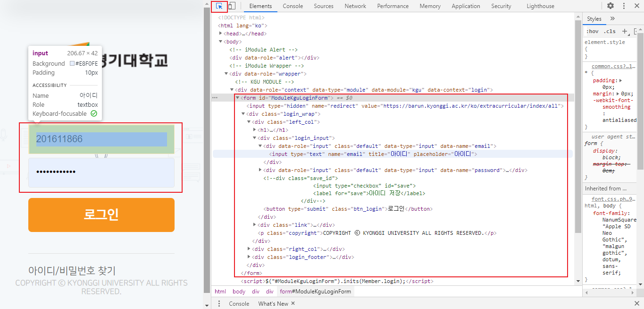
Task: Select the hidden redirect input DOM line
Action: click(x=405, y=106)
